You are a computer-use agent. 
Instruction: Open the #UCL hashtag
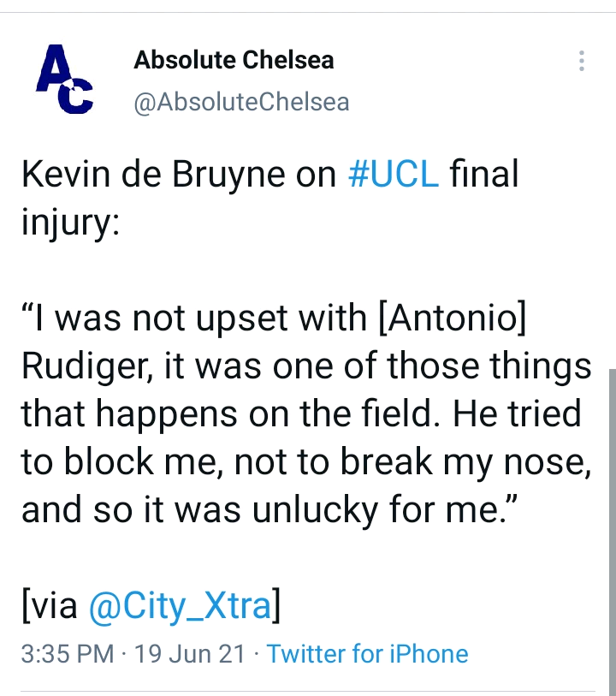point(394,174)
